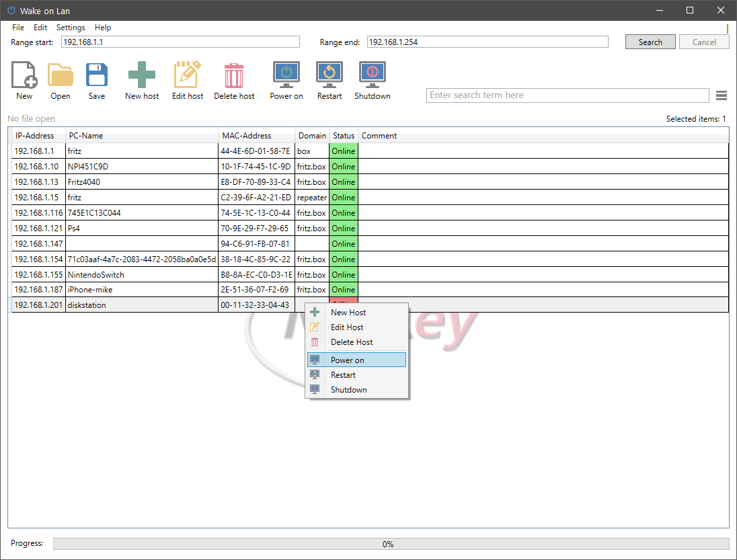Viewport: 737px width, 560px height.
Task: Click the Power on toolbar icon
Action: click(x=286, y=75)
